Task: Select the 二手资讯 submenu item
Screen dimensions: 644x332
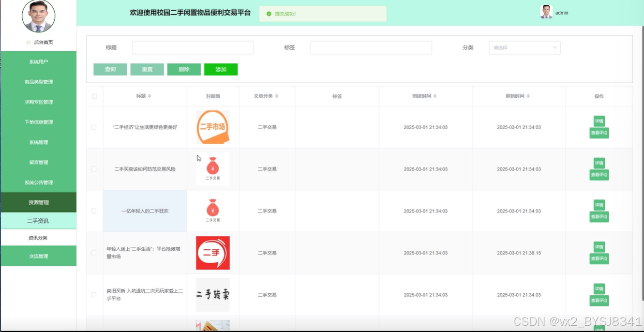Action: pos(39,221)
